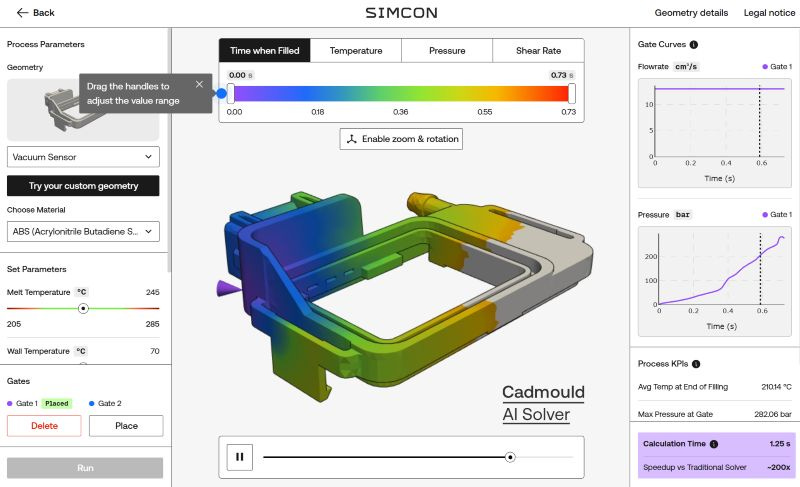The width and height of the screenshot is (800, 487).
Task: Click Gate 1 legend in Pressure chart
Action: pos(777,215)
